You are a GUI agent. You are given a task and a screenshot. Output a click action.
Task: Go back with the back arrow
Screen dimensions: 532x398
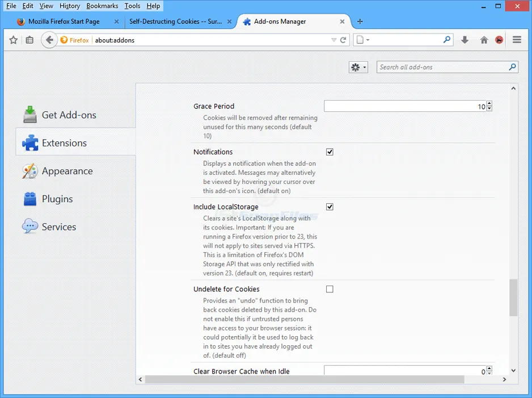click(49, 40)
